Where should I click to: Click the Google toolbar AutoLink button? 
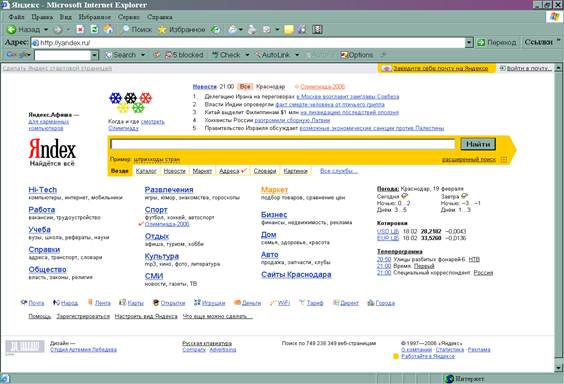coord(272,55)
